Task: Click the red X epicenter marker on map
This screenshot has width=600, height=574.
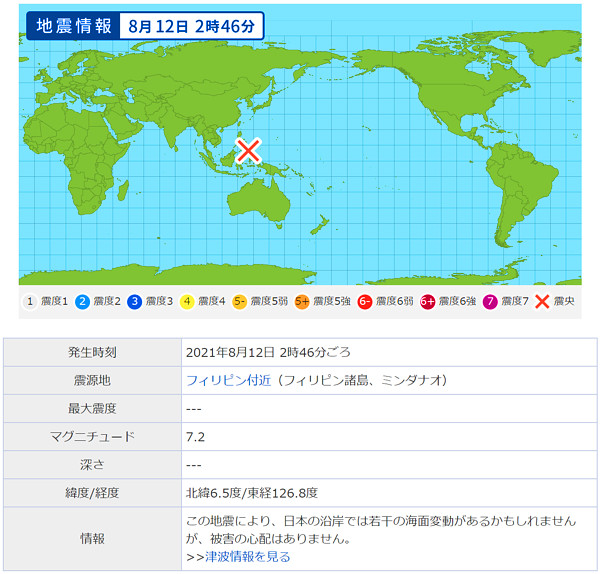Action: click(x=248, y=150)
